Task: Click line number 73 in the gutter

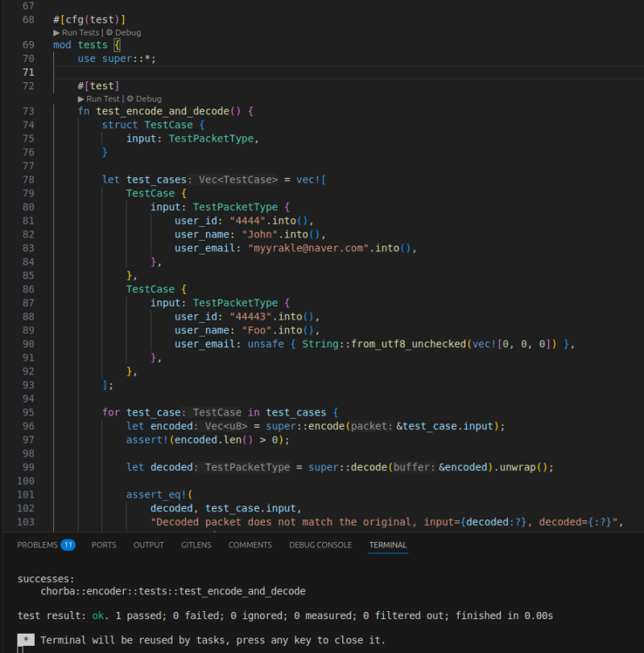Action: [x=29, y=111]
